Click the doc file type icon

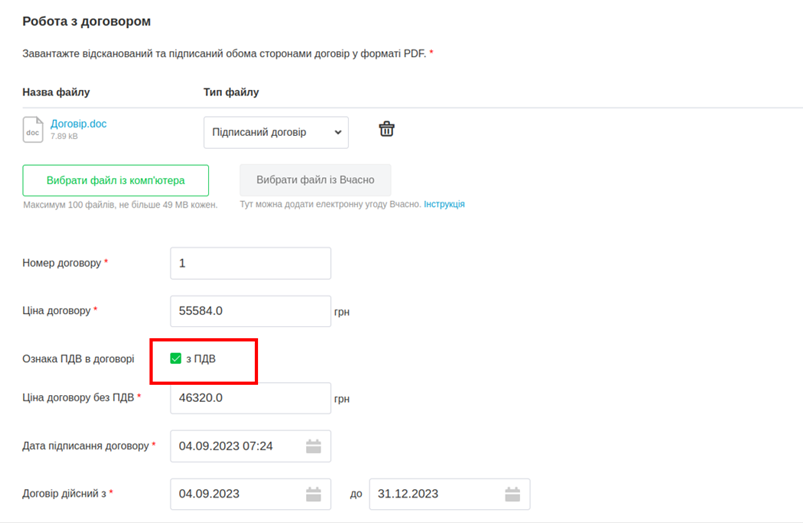33,130
